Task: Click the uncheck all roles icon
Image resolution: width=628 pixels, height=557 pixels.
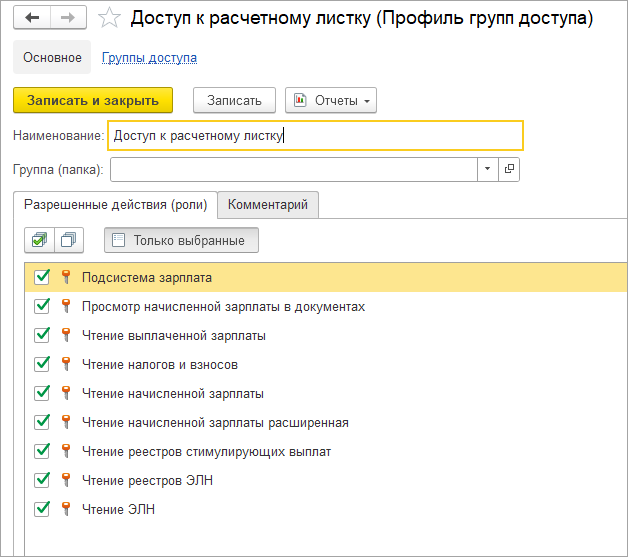Action: (x=68, y=240)
